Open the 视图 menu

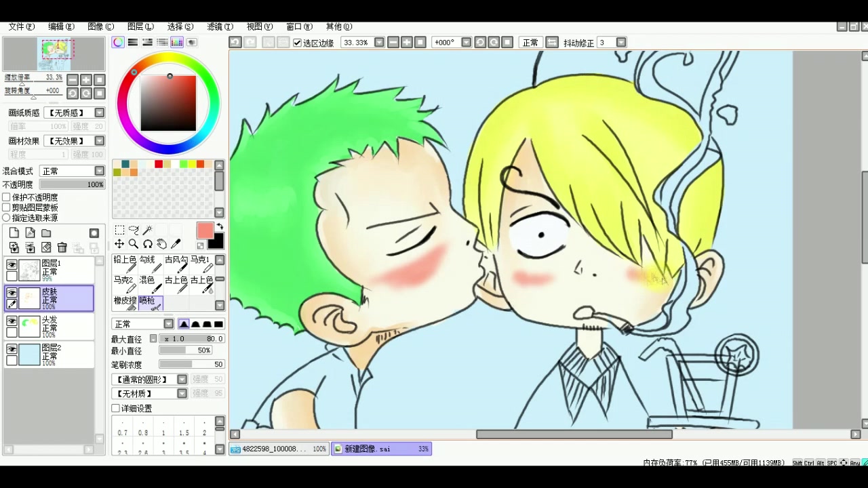(260, 26)
